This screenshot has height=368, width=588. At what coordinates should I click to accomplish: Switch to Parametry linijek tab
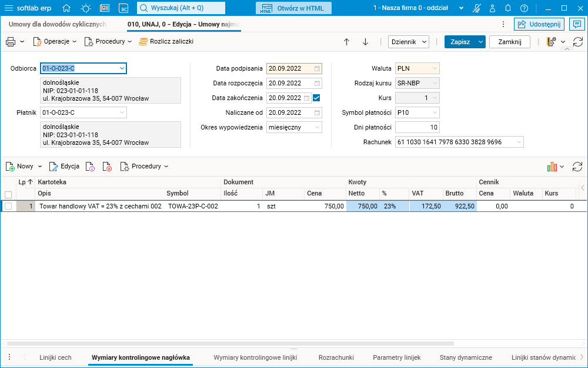[x=397, y=357]
